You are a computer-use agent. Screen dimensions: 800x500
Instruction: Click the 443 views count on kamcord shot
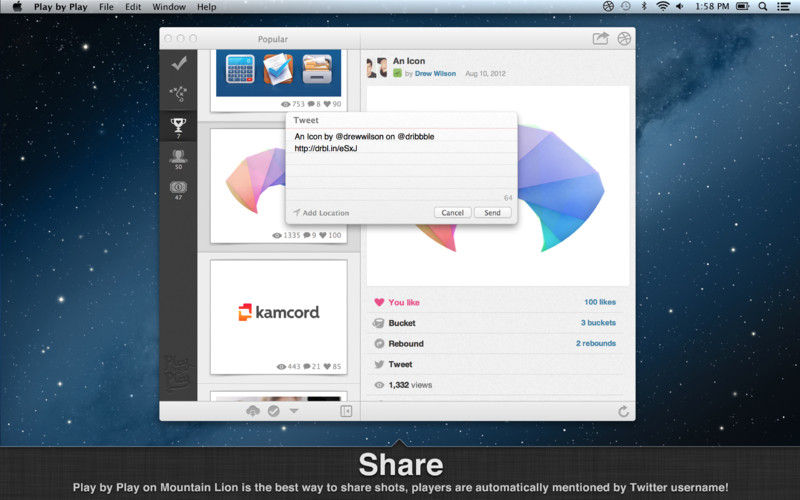pos(288,366)
